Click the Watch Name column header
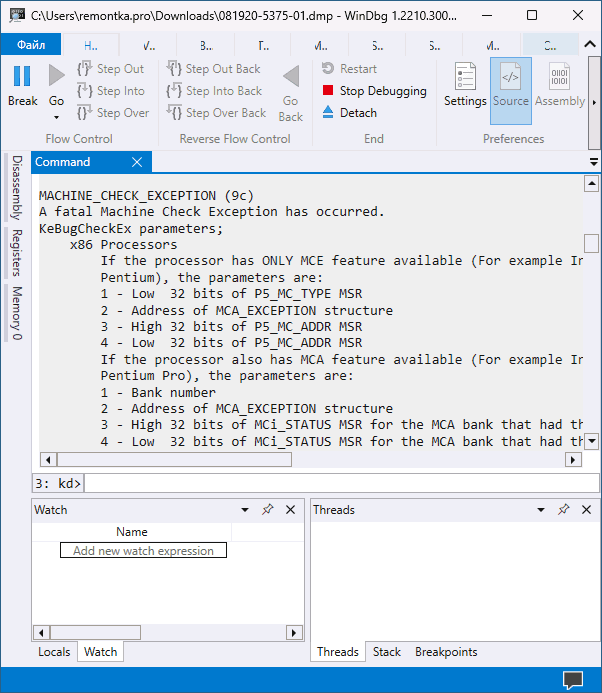Screen dimensions: 602x693 (132, 532)
